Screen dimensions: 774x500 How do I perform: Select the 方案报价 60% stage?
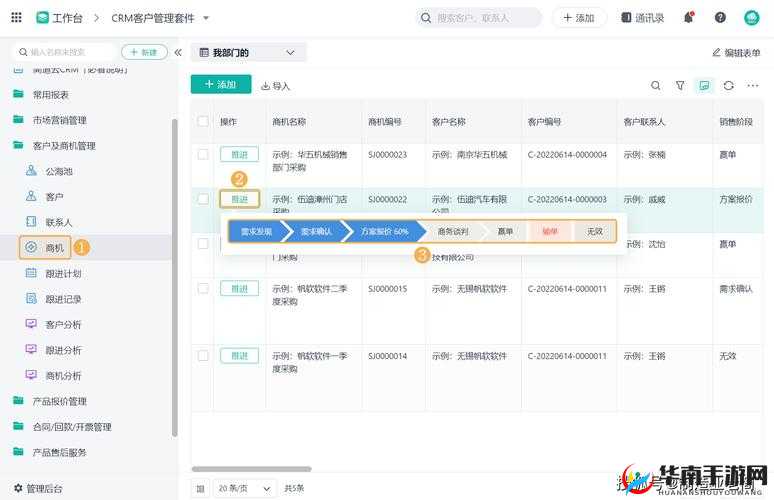pyautogui.click(x=385, y=231)
